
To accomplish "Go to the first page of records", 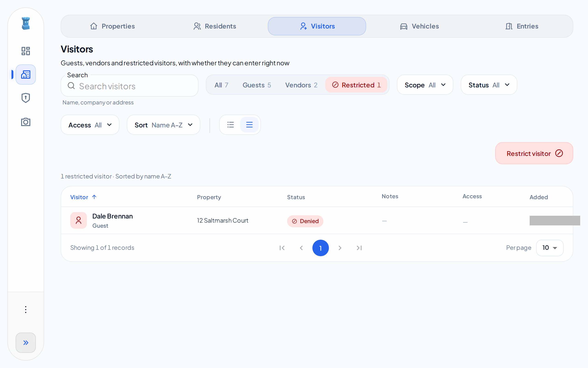I will (282, 248).
